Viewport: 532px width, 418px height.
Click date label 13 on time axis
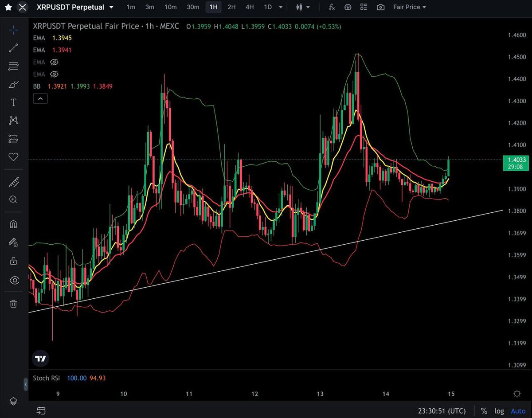pyautogui.click(x=321, y=394)
